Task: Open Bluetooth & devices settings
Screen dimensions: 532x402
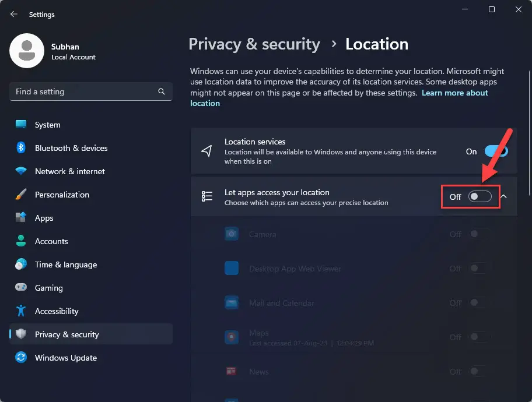Action: 91,148
